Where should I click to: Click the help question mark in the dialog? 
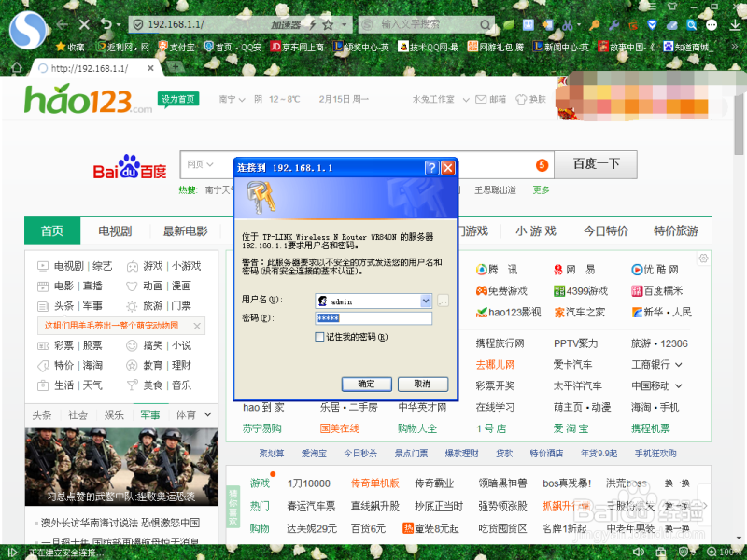tap(431, 168)
